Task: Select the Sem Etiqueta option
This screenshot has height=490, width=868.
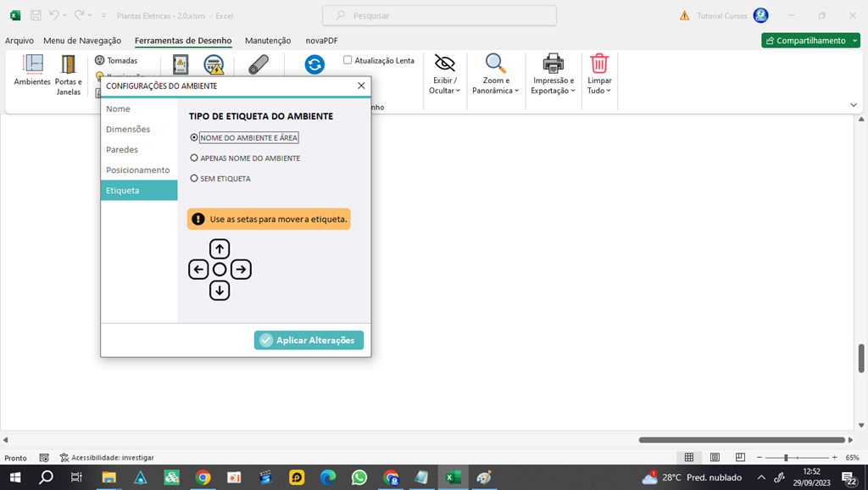Action: (x=195, y=179)
